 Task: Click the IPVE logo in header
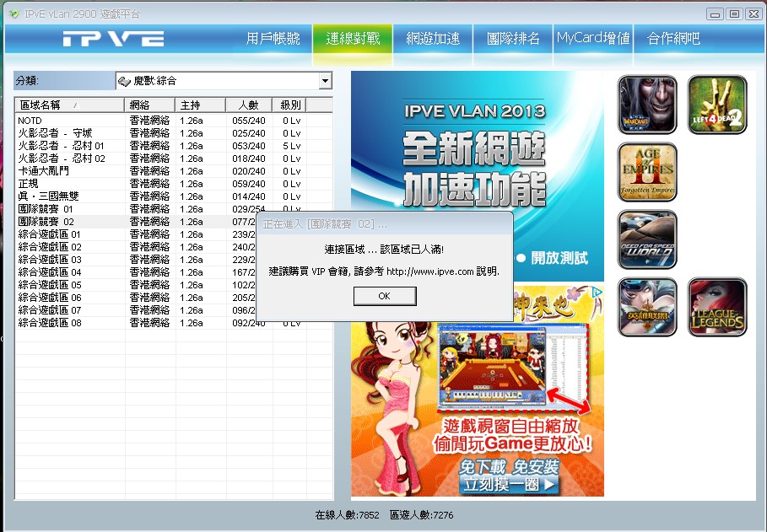coord(113,39)
